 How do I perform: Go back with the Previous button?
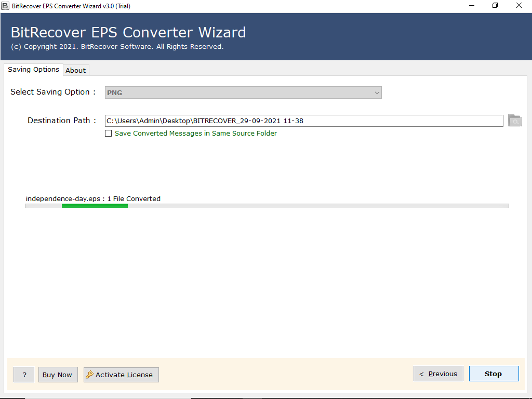click(438, 374)
